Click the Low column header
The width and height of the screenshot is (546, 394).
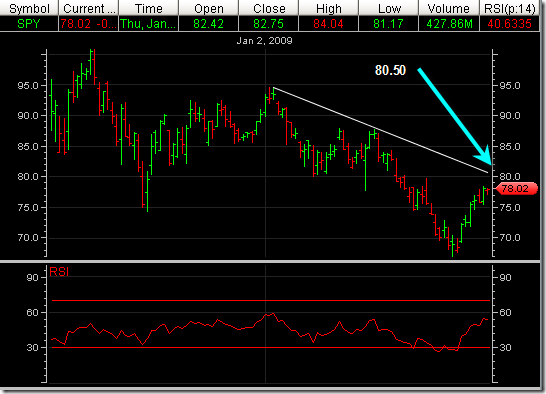pos(388,8)
